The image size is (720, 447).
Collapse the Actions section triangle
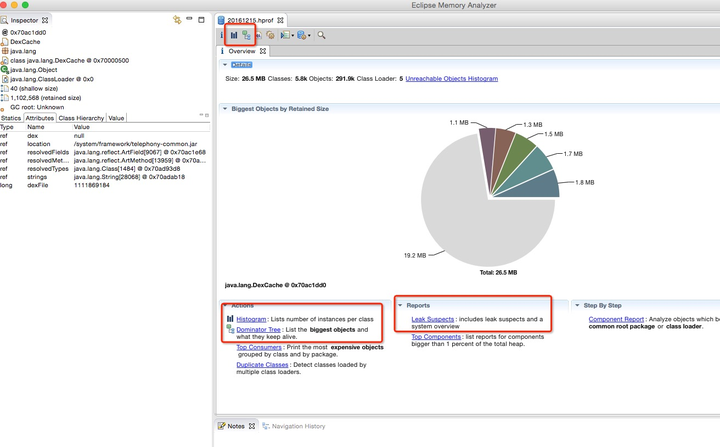tap(225, 306)
